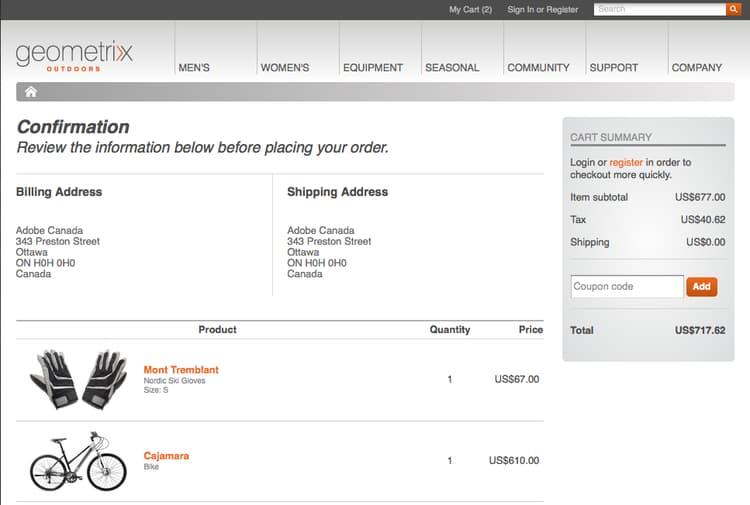The image size is (750, 505).
Task: Open My Cart (2) link
Action: point(470,9)
